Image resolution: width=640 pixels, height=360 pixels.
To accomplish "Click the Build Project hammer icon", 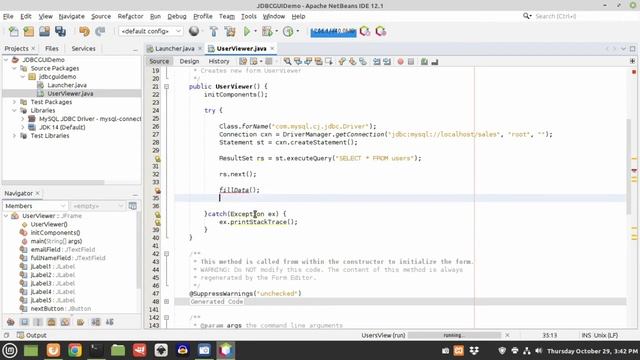I will [x=213, y=31].
